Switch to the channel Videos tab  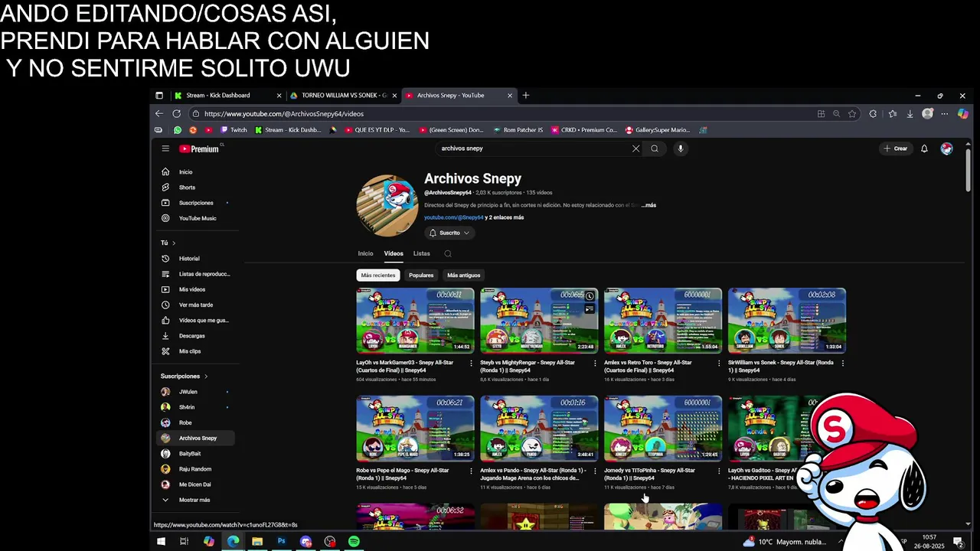coord(394,253)
